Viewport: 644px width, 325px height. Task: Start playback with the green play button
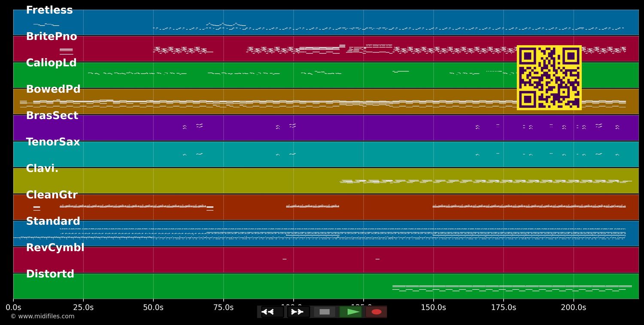click(351, 312)
